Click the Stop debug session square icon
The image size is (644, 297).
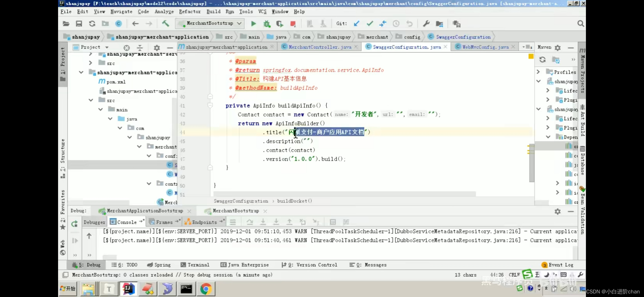point(293,24)
